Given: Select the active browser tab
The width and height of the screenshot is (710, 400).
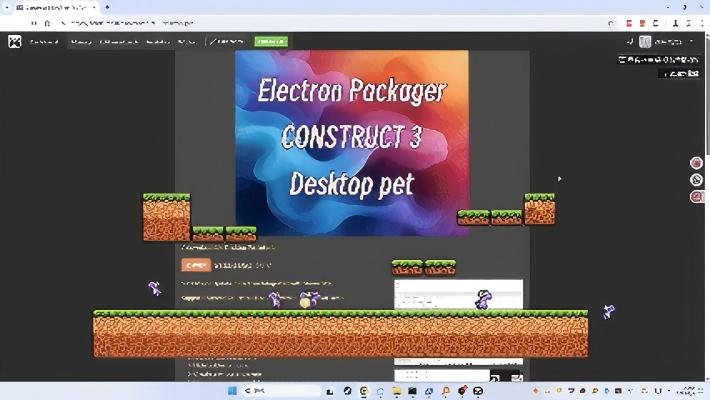Looking at the screenshot, I should 55,7.
